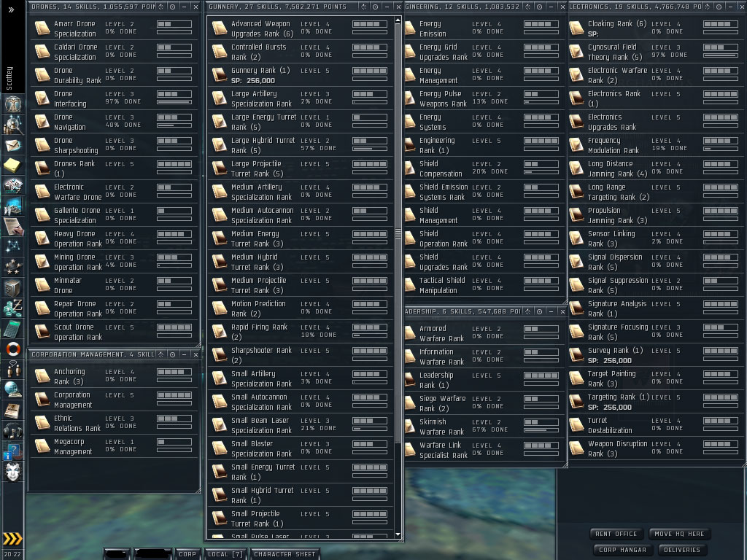Viewport: 747px width, 560px height.
Task: Click Skirmish Warfare 67% progress bar
Action: click(541, 430)
